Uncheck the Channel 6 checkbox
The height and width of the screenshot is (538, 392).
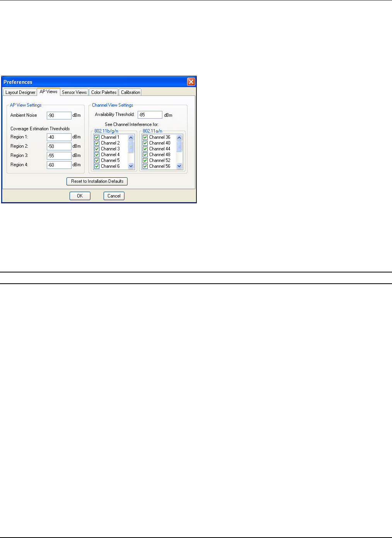click(97, 166)
